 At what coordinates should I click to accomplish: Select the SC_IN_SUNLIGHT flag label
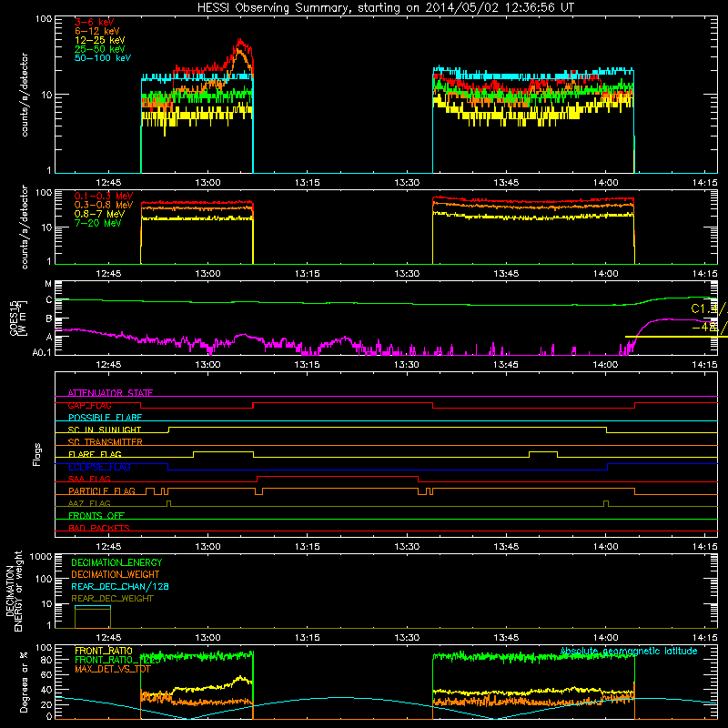(104, 430)
